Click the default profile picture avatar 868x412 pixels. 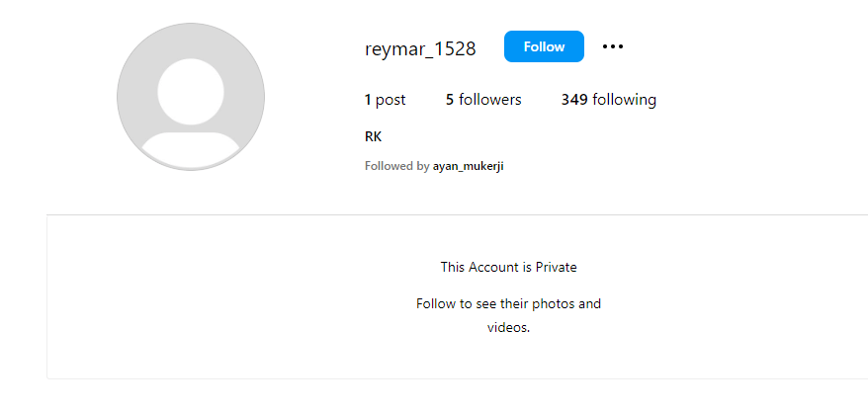191,97
